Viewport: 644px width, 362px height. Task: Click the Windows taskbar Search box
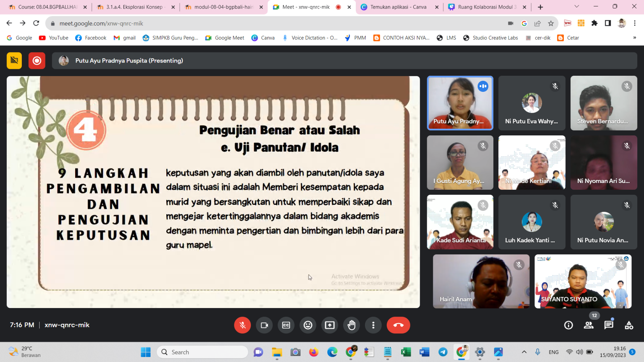click(203, 352)
